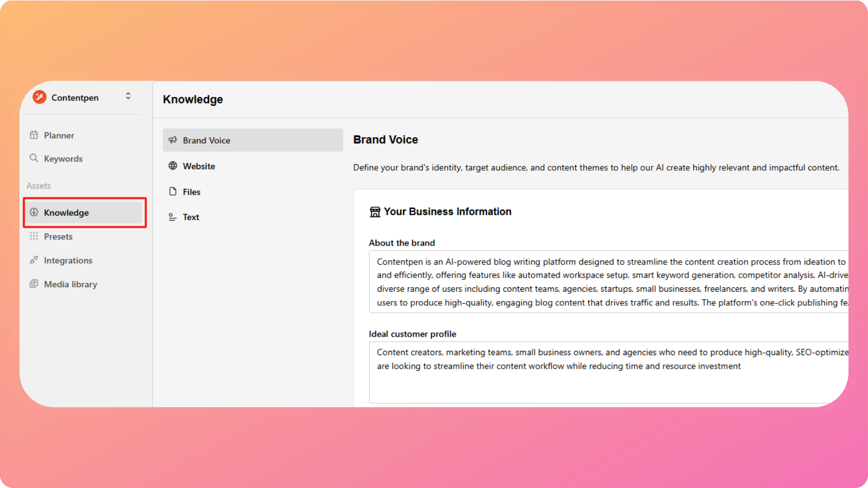Screen dimensions: 868x488
Task: Open the Text knowledge tab
Action: (x=191, y=217)
